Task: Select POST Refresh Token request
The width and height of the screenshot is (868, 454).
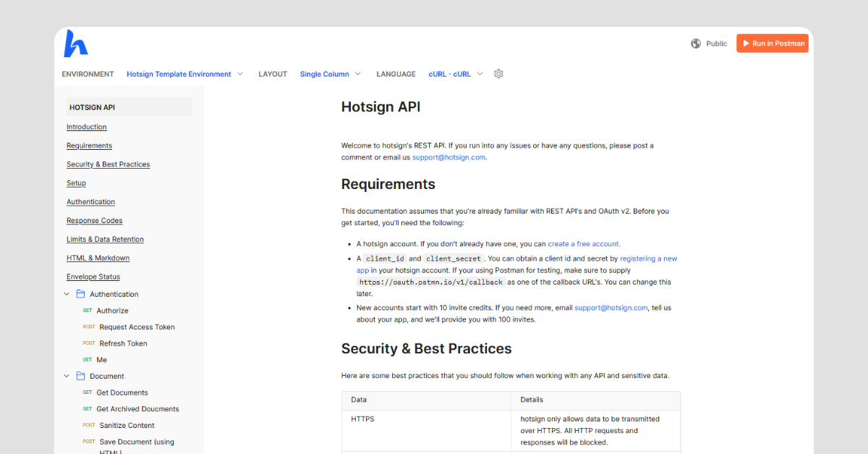Action: coord(115,343)
